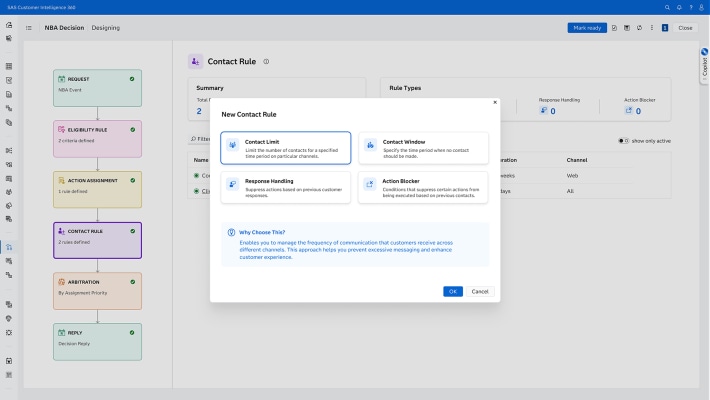Toggle the navigation list icon beside NBA Decision
This screenshot has width=710, height=400.
(29, 28)
